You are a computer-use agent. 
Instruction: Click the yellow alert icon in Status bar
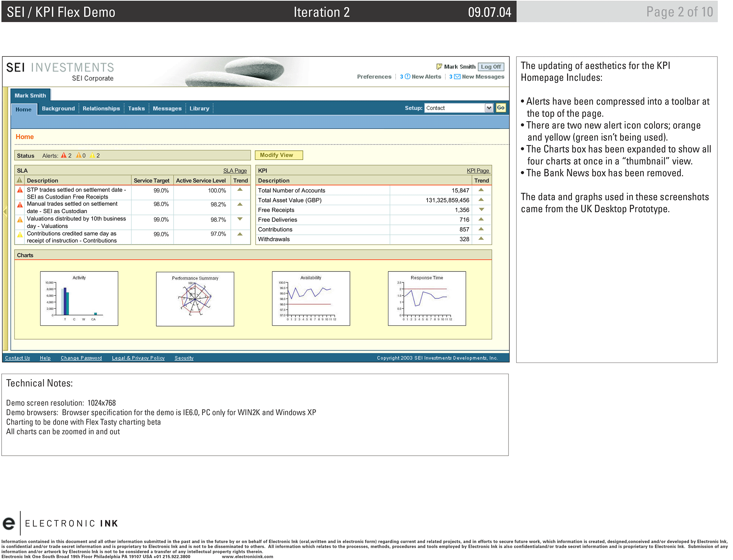[x=92, y=155]
